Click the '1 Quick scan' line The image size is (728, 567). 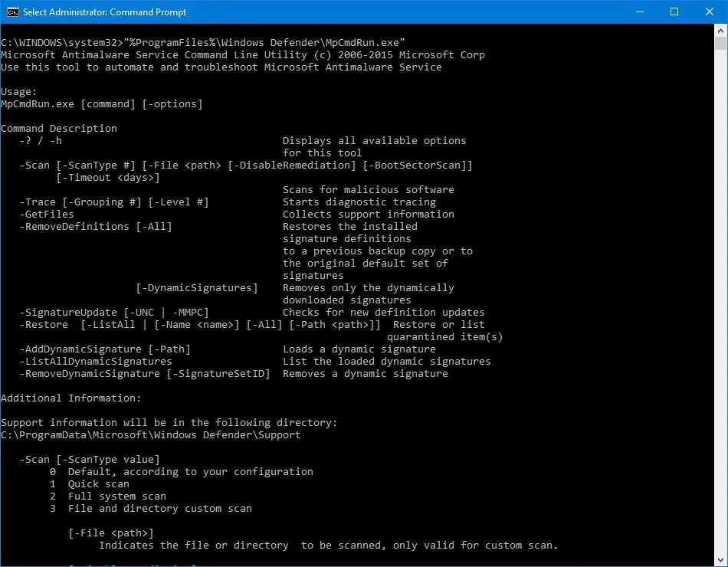click(x=90, y=484)
